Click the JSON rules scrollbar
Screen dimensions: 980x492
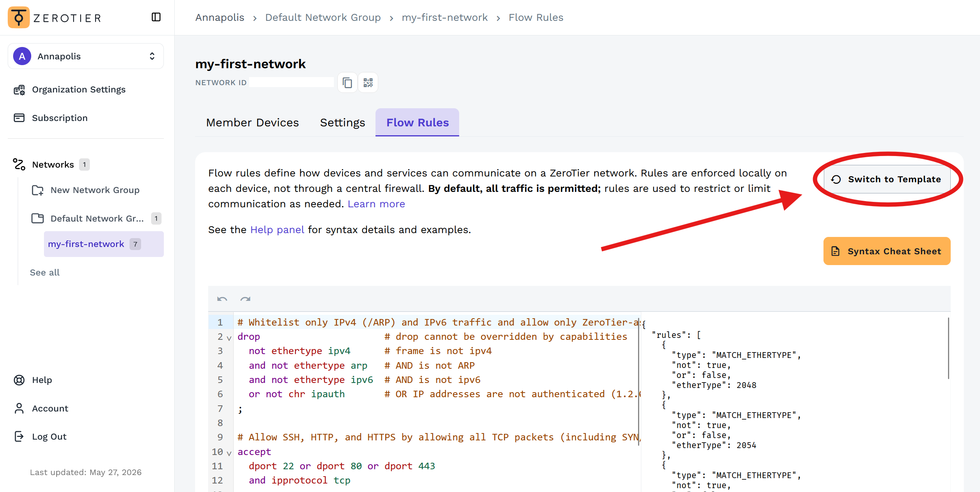[948, 348]
